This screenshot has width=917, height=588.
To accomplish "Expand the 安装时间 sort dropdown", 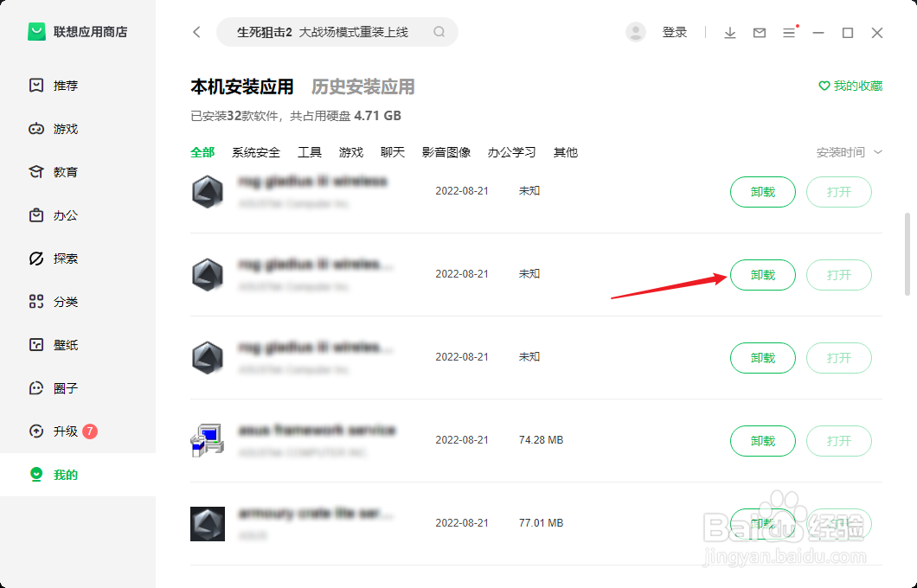I will click(x=850, y=152).
